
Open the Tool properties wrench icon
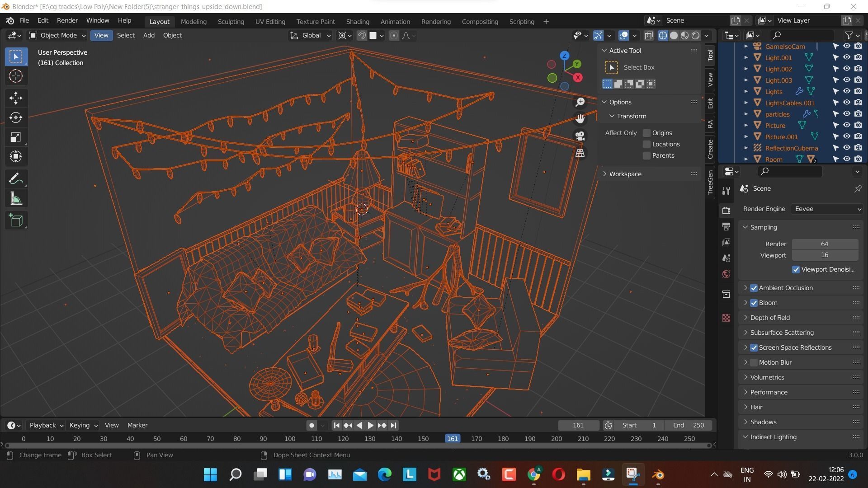coord(726,191)
